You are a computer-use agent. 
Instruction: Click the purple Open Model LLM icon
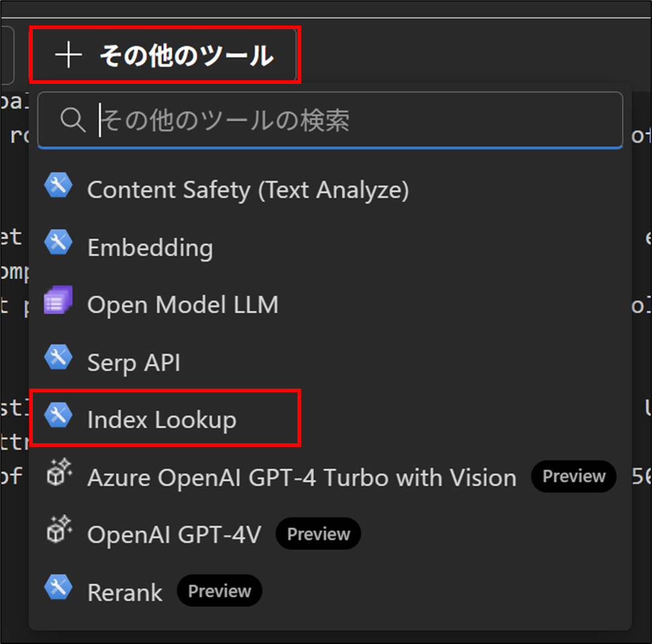point(58,300)
